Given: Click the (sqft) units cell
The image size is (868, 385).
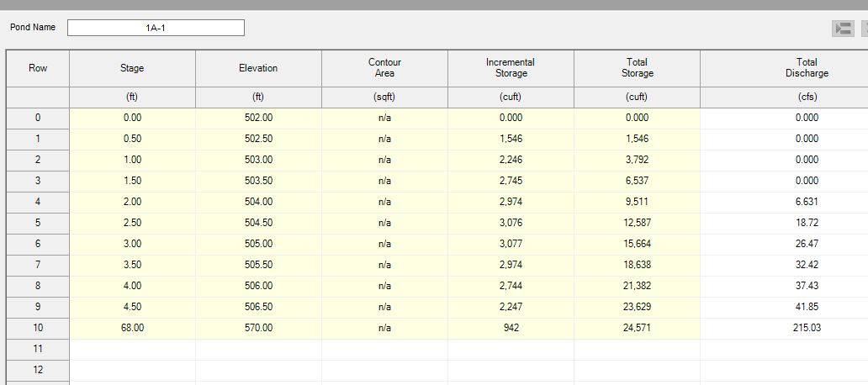Looking at the screenshot, I should [x=384, y=97].
